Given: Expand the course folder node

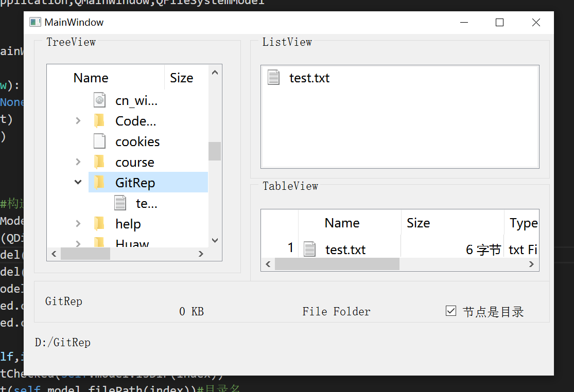Looking at the screenshot, I should pyautogui.click(x=78, y=162).
